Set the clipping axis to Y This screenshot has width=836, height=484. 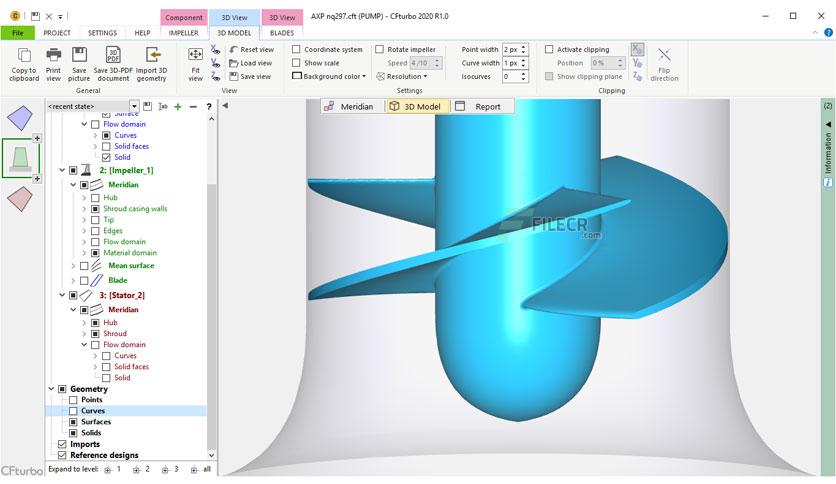pos(637,63)
